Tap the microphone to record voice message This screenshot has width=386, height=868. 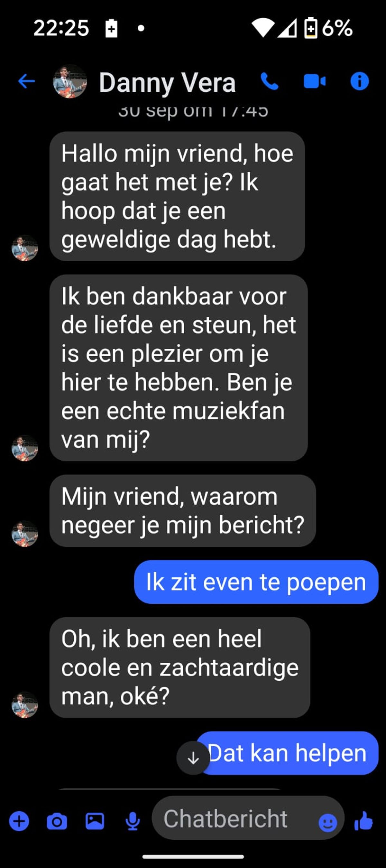133,821
